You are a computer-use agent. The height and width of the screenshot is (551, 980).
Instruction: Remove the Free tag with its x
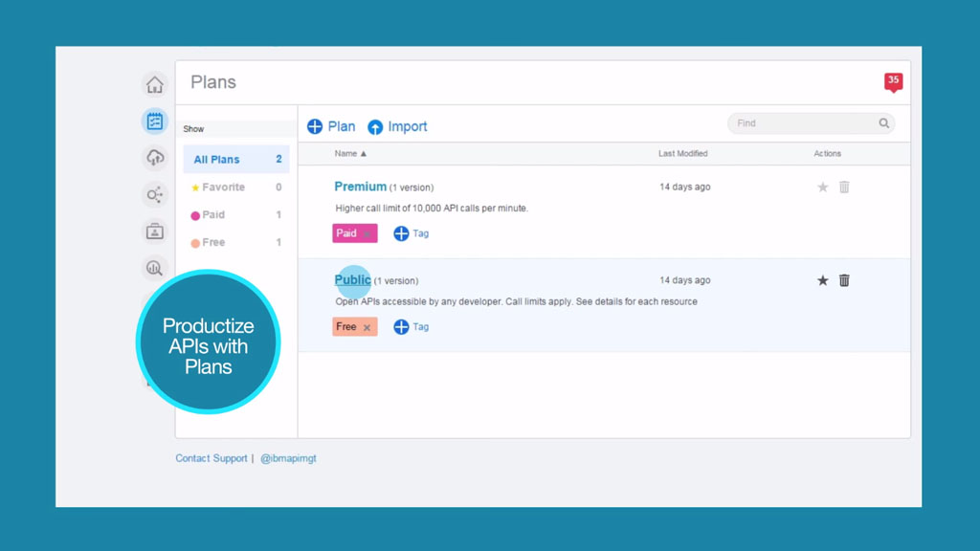point(367,327)
